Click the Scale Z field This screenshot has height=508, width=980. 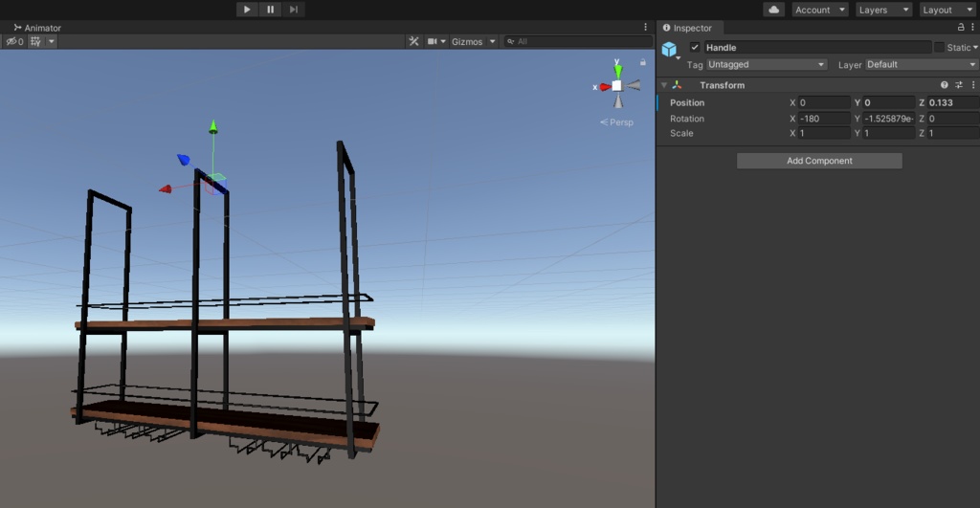click(953, 133)
